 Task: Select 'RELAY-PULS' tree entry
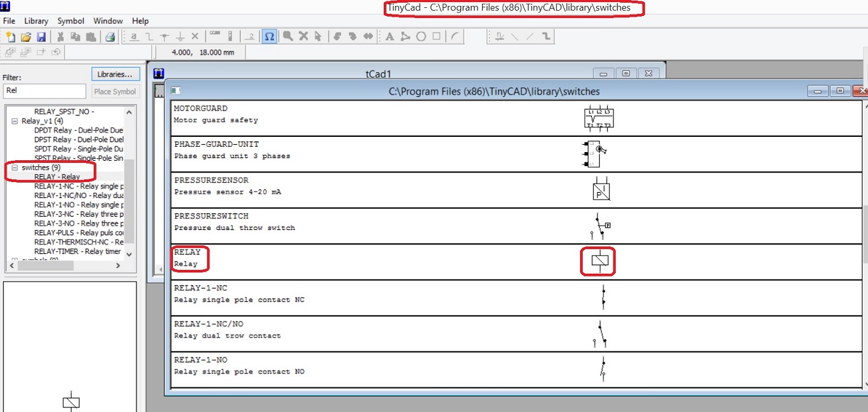(x=78, y=233)
